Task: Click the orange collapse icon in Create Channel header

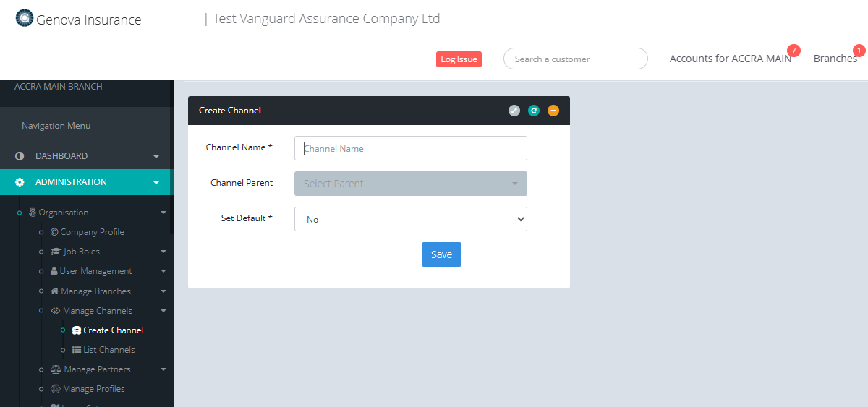Action: click(553, 111)
